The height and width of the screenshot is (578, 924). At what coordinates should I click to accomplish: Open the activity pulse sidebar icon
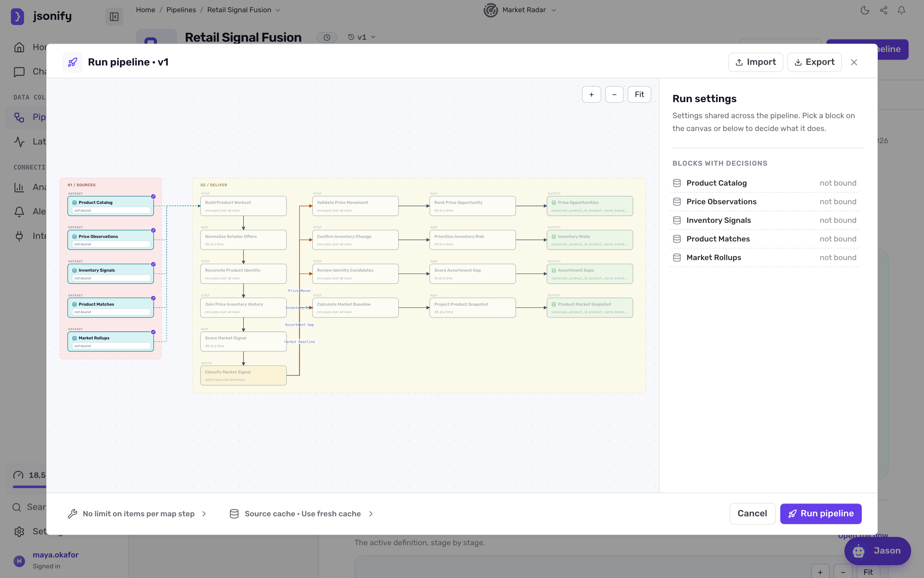(x=19, y=141)
